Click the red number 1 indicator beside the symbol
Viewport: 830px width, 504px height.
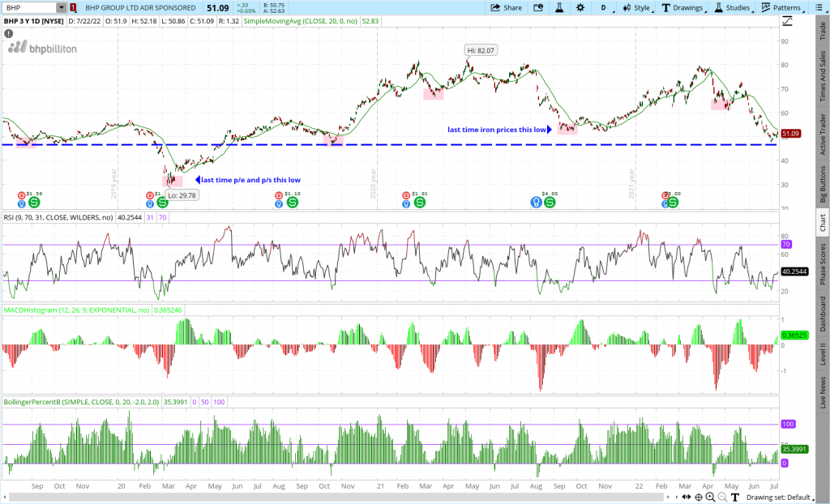(x=73, y=8)
